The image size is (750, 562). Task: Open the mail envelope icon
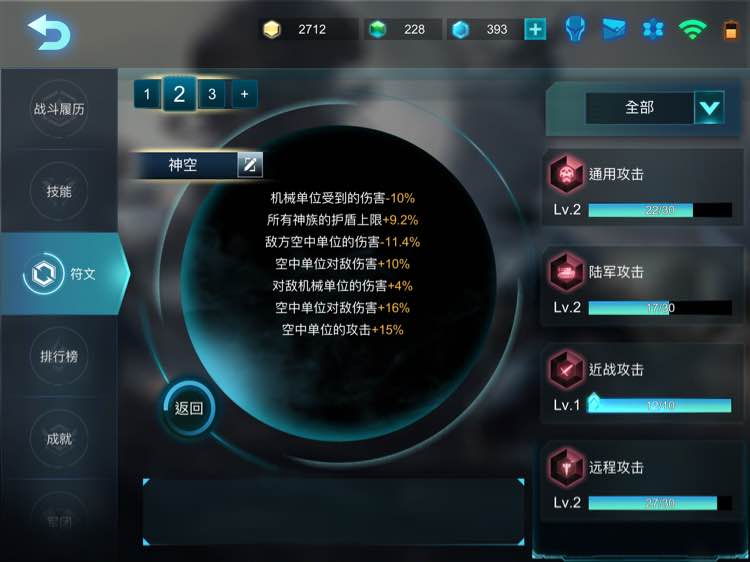614,30
